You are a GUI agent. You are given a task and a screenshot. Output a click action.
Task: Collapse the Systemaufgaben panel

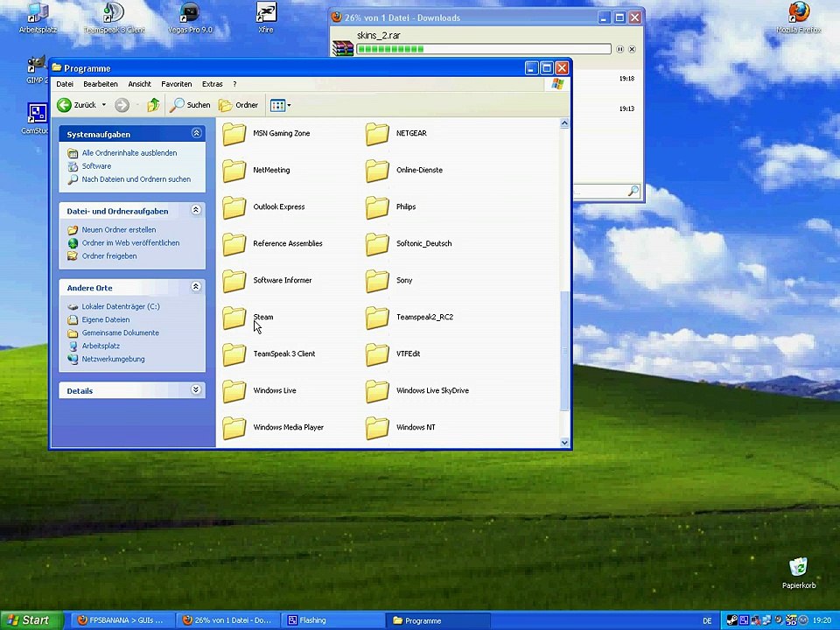(x=196, y=134)
